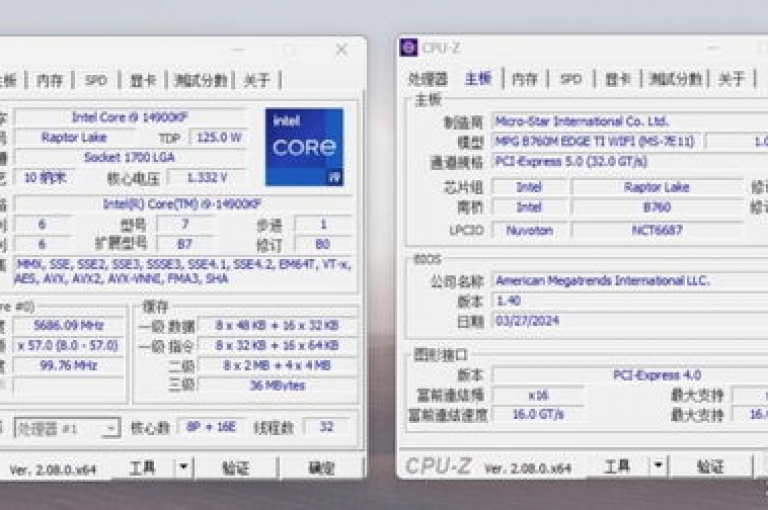Click the Intel Core i9 logo badge
Screen dimensions: 768x510
pos(304,147)
